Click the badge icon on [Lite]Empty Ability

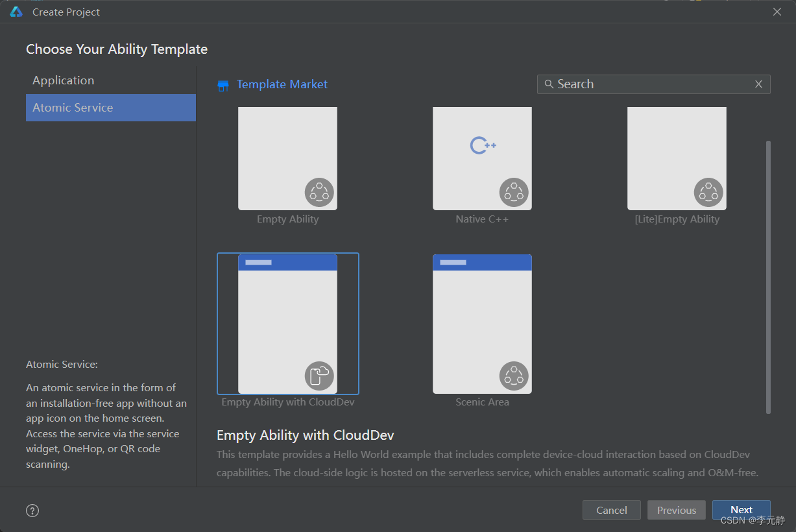pyautogui.click(x=708, y=192)
